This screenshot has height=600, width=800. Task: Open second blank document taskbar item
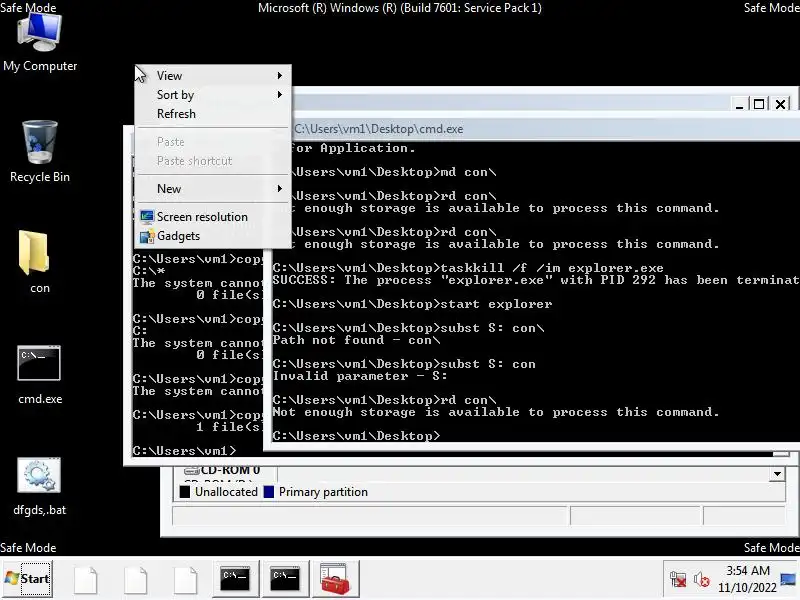pyautogui.click(x=136, y=579)
